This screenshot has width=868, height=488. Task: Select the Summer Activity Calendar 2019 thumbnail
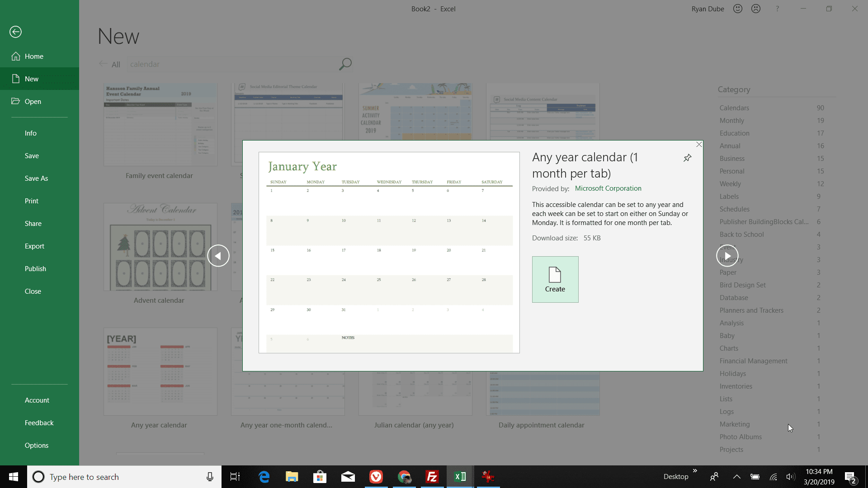point(415,111)
